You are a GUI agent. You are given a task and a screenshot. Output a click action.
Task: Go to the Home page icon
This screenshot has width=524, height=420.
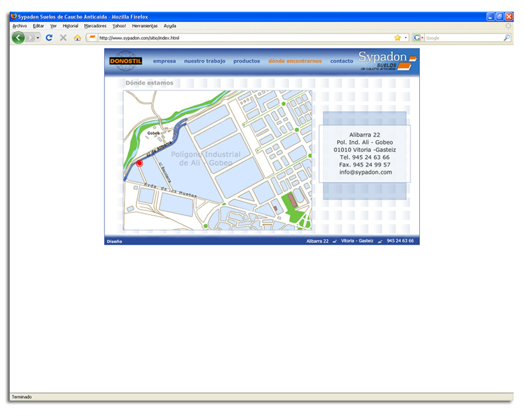click(77, 37)
